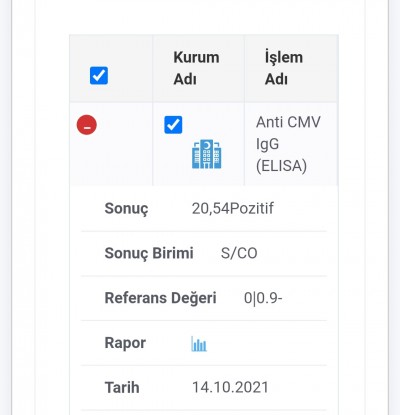Sort by İşlem Adı column header
400x415 pixels.
pyautogui.click(x=284, y=68)
